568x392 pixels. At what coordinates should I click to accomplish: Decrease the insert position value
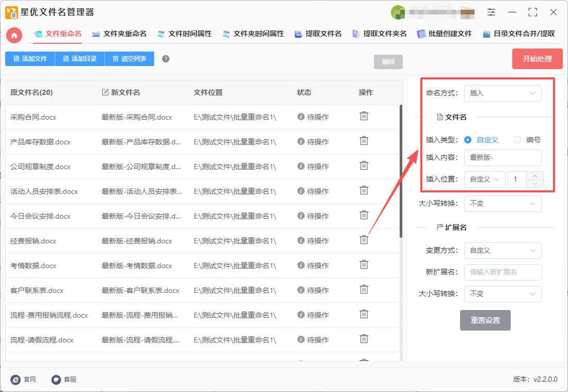click(x=535, y=184)
